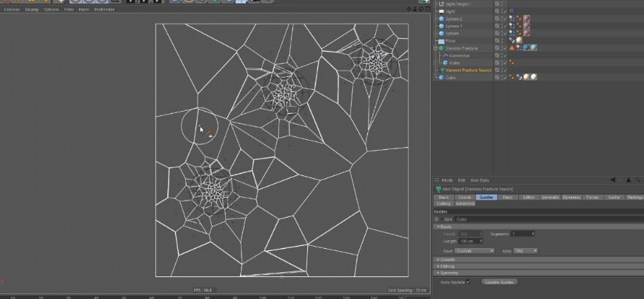Switch to the Hairs tab
Screen dimensions: 644x299
click(x=508, y=197)
